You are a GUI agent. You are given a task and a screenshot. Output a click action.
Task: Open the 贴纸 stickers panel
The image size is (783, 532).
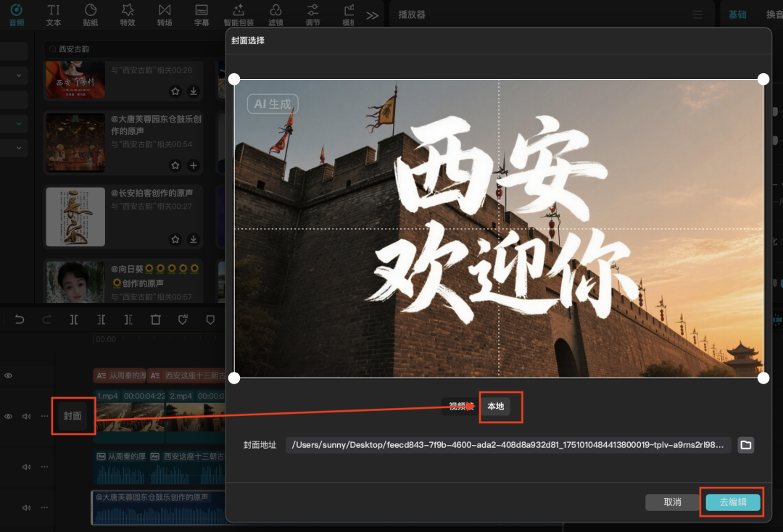90,14
